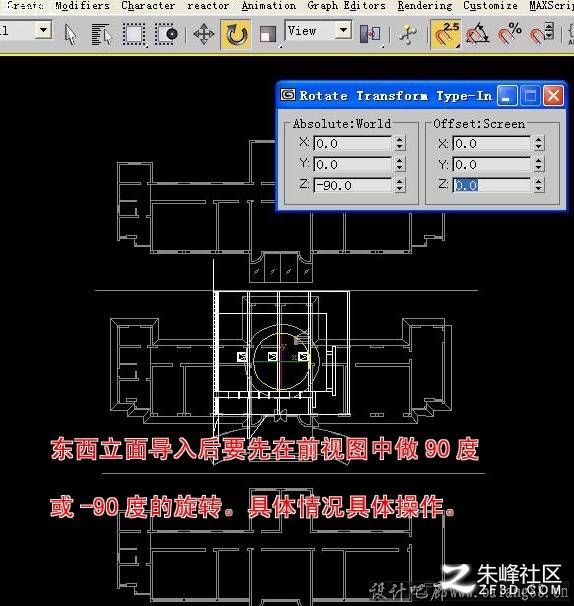Expand the View coordinate system dropdown

coord(343,30)
